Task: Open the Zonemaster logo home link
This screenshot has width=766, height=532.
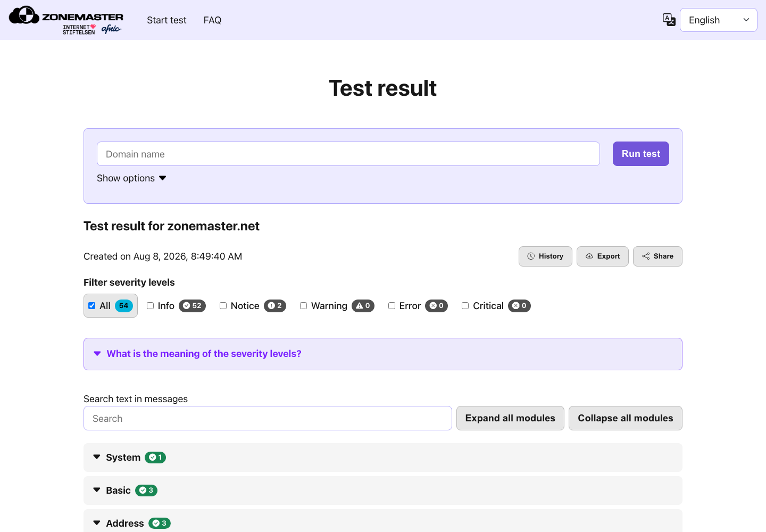Action: click(x=66, y=20)
